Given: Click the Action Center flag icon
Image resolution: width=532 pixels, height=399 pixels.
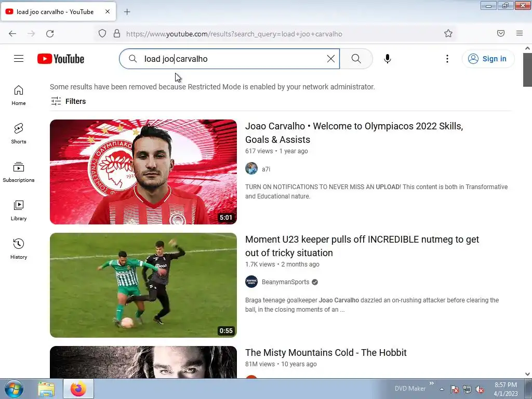Looking at the screenshot, I should pyautogui.click(x=455, y=390).
